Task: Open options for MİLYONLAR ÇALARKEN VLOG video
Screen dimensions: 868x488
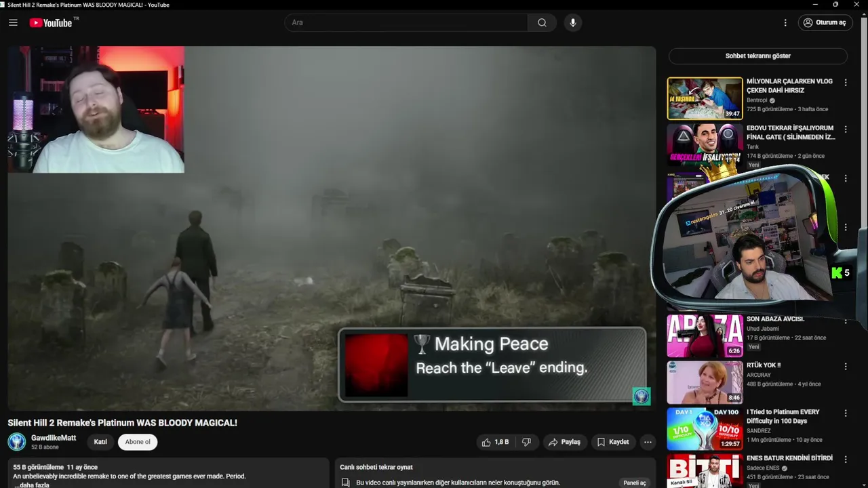Action: (x=846, y=83)
